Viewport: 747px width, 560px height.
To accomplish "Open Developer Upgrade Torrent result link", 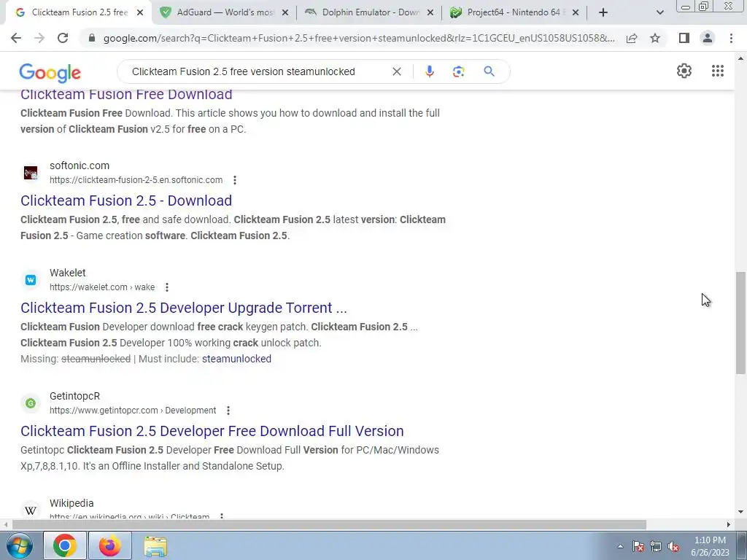I will pyautogui.click(x=184, y=308).
